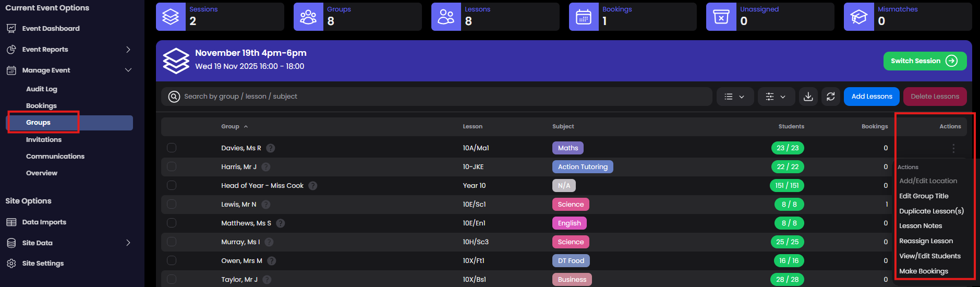Open Bookings in the sidebar

pos(41,106)
